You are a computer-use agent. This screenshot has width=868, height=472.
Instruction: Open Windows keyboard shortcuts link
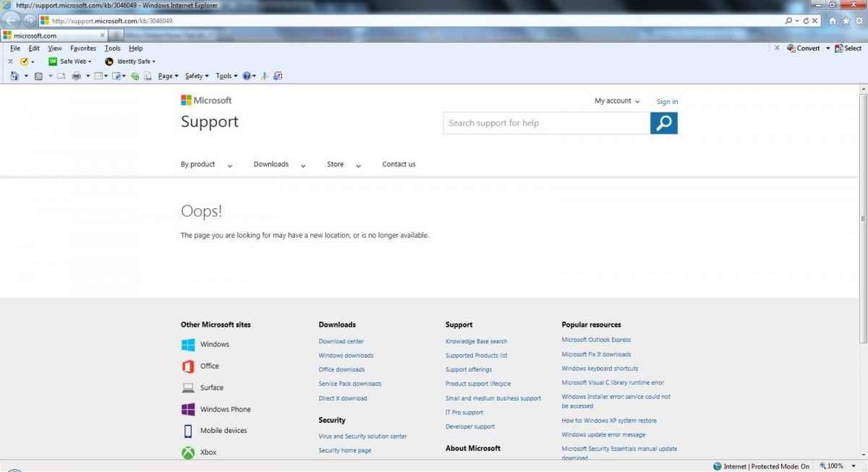click(x=600, y=369)
